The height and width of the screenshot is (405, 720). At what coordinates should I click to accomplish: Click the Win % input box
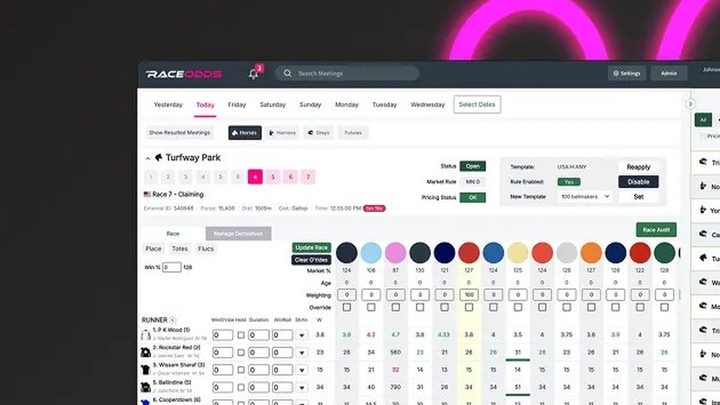(172, 267)
